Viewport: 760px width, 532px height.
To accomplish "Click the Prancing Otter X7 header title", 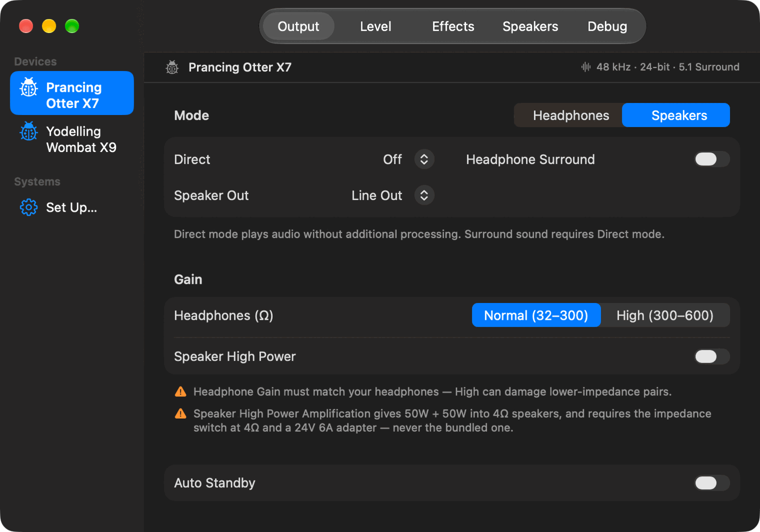I will point(240,67).
